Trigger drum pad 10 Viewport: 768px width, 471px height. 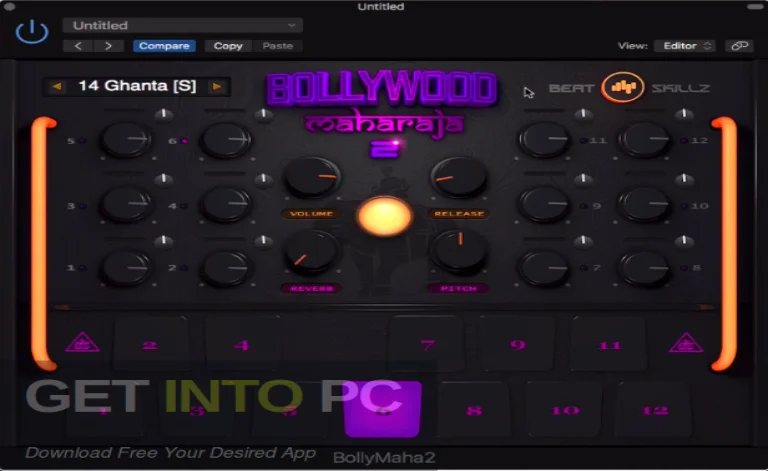click(x=565, y=410)
